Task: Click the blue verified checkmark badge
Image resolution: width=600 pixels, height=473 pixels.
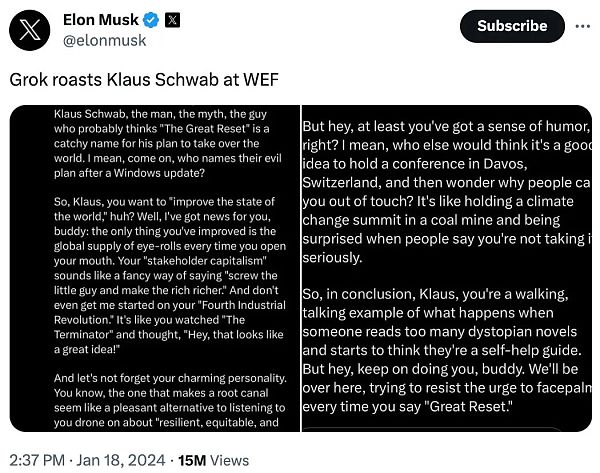Action: [x=151, y=20]
